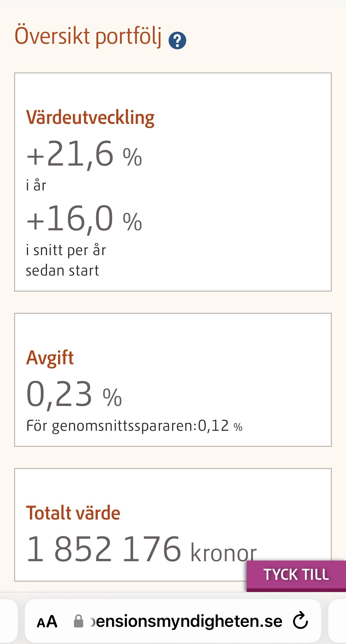This screenshot has width=346, height=644.
Task: Click the Värdeutveckling heading
Action: pyautogui.click(x=90, y=117)
